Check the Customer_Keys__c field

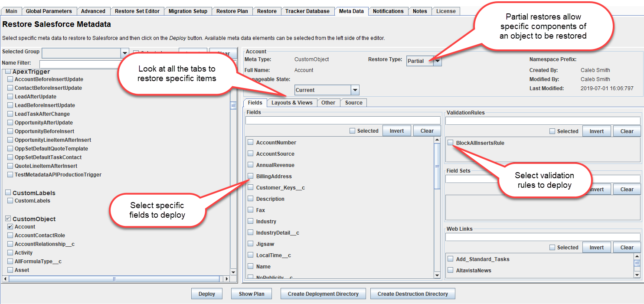pos(251,188)
